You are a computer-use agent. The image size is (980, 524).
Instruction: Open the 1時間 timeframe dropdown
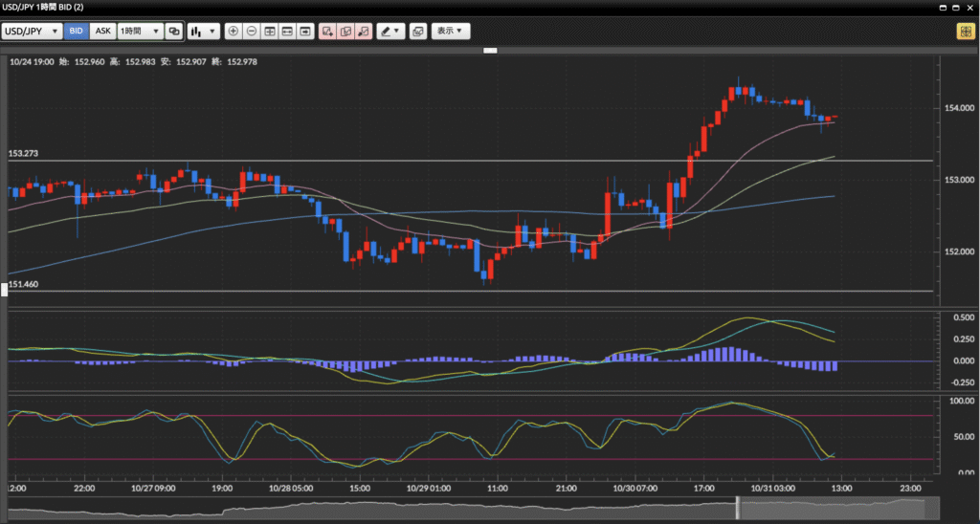(139, 32)
